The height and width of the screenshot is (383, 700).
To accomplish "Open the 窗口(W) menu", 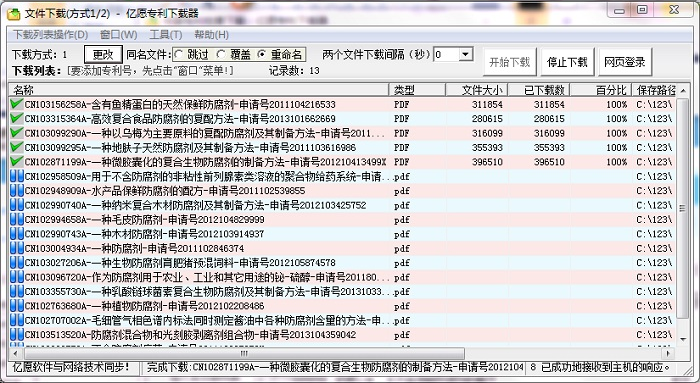I will coord(118,34).
